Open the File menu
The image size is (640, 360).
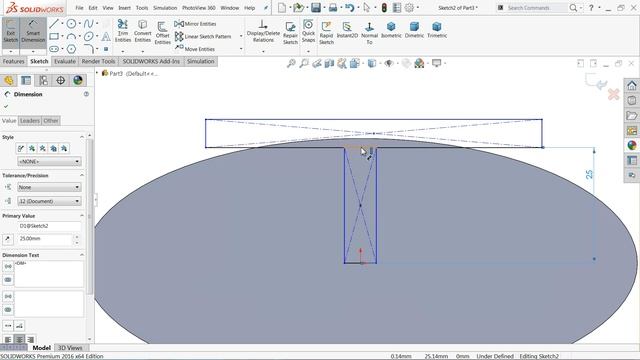[x=79, y=8]
